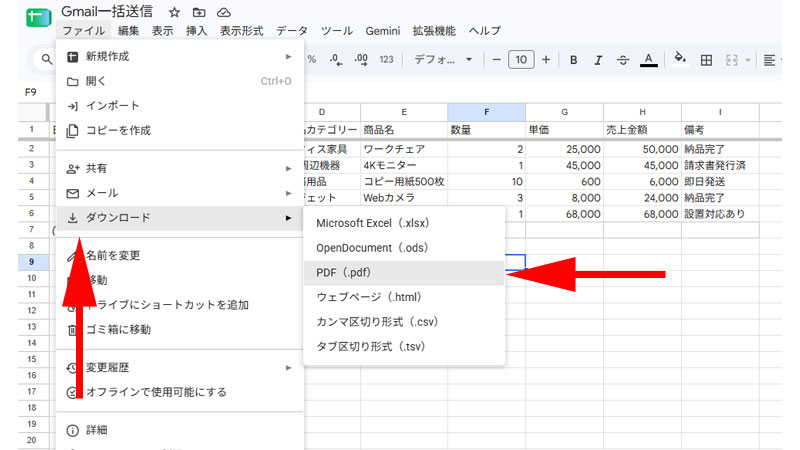Download as カンマ区切り形式 (.csv)
This screenshot has height=450, width=800.
coord(404,322)
